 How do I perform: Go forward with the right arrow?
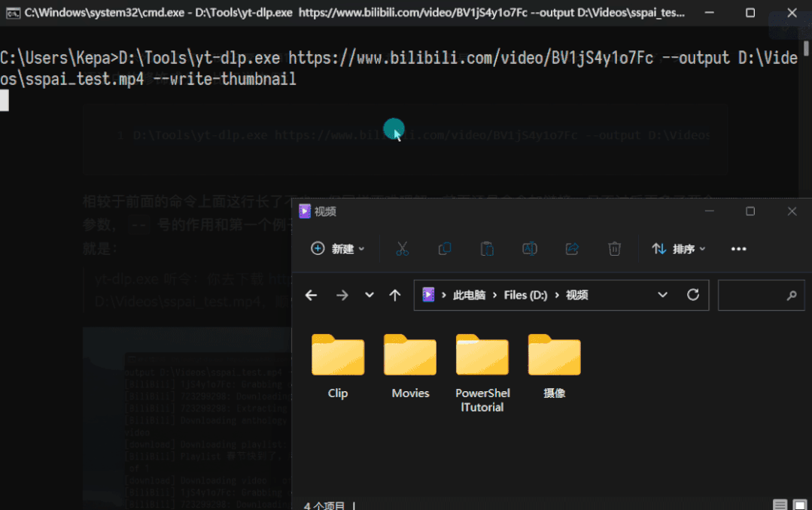click(342, 295)
